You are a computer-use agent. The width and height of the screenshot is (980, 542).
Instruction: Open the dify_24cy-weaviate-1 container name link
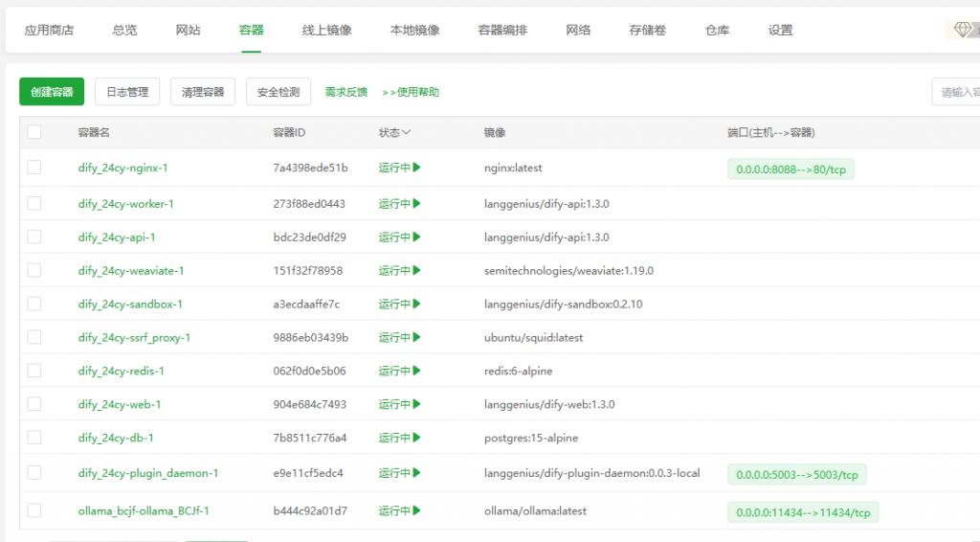pyautogui.click(x=131, y=270)
